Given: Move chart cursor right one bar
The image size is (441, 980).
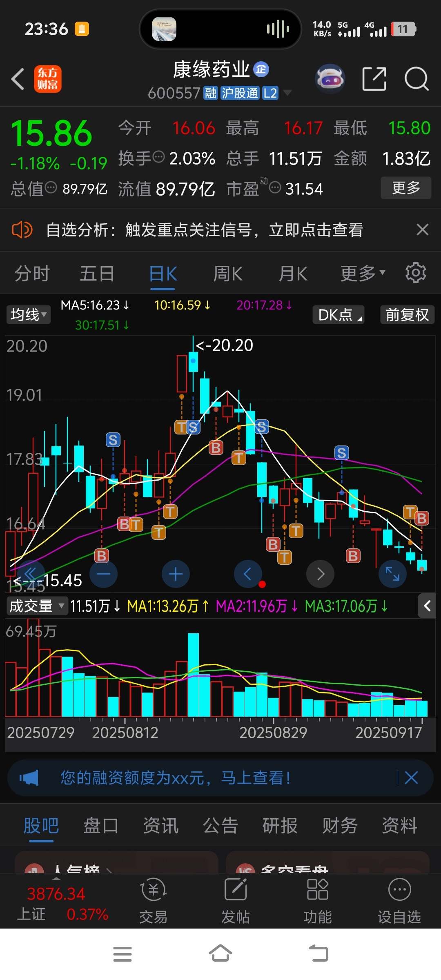Looking at the screenshot, I should pos(320,574).
